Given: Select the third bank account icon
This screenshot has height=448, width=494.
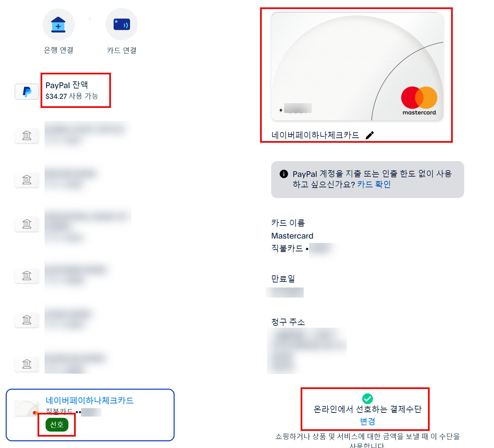Looking at the screenshot, I should (27, 224).
